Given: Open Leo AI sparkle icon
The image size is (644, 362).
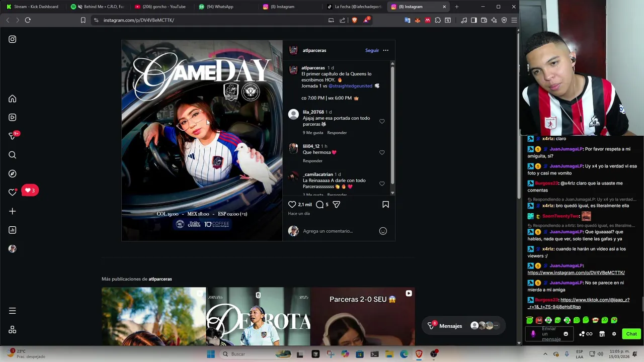Looking at the screenshot, I should (x=494, y=20).
